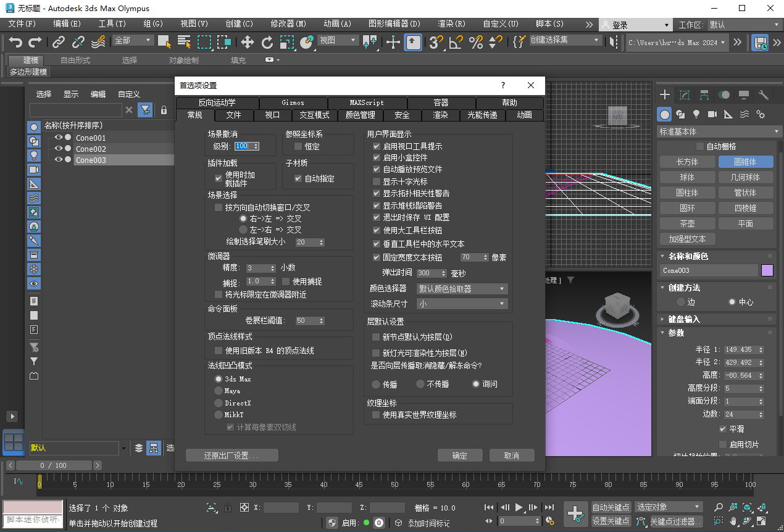
Task: Click the Scene Explorer filter funnel icon
Action: [145, 110]
